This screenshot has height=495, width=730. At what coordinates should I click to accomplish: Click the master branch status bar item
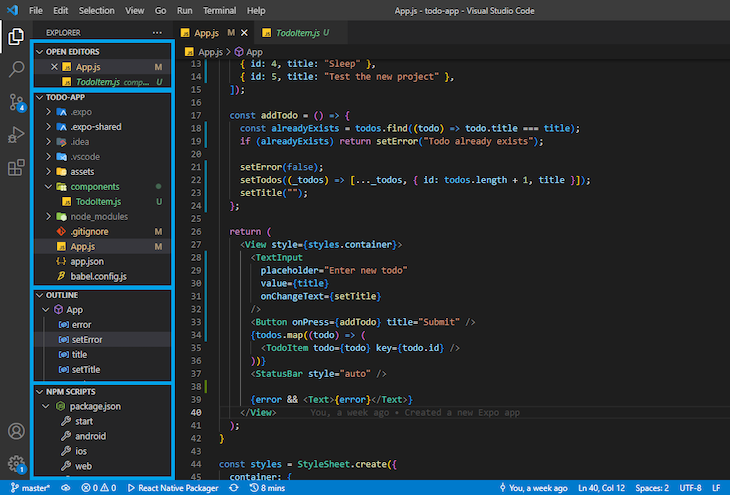click(x=30, y=488)
